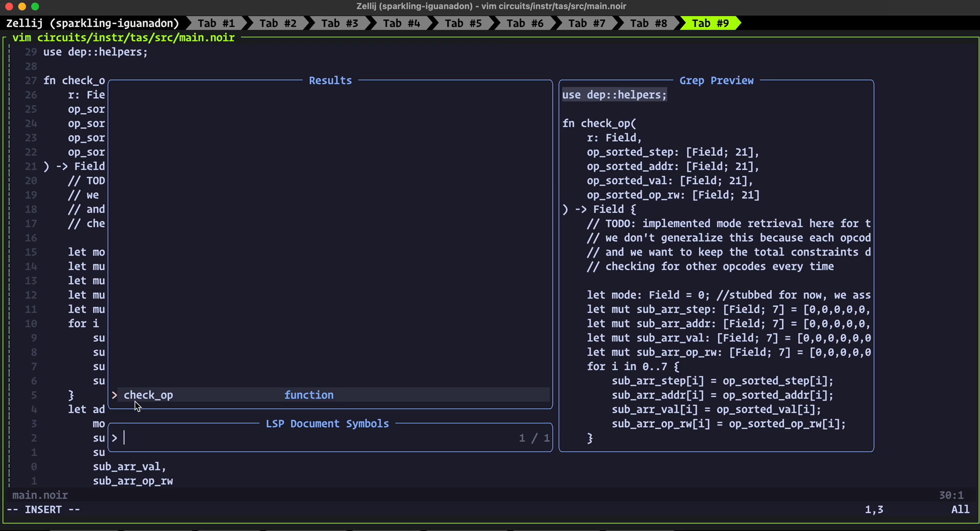Switch to Zellij Tab #7

587,23
